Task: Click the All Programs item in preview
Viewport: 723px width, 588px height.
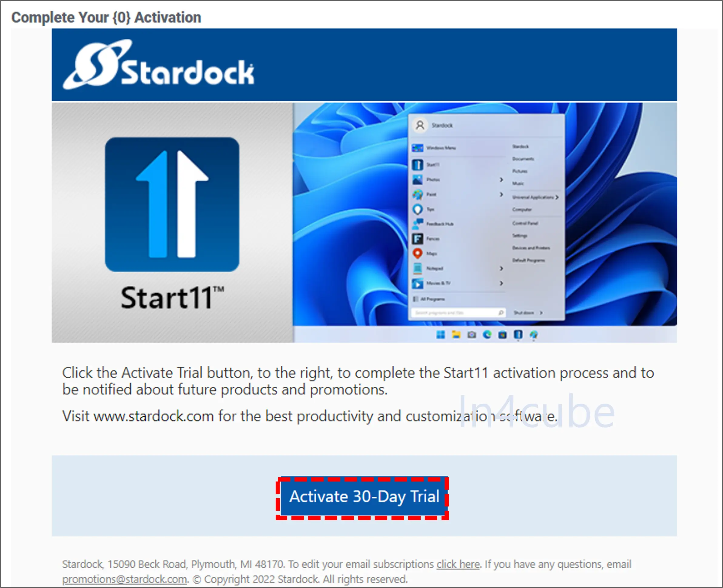Action: pos(429,299)
